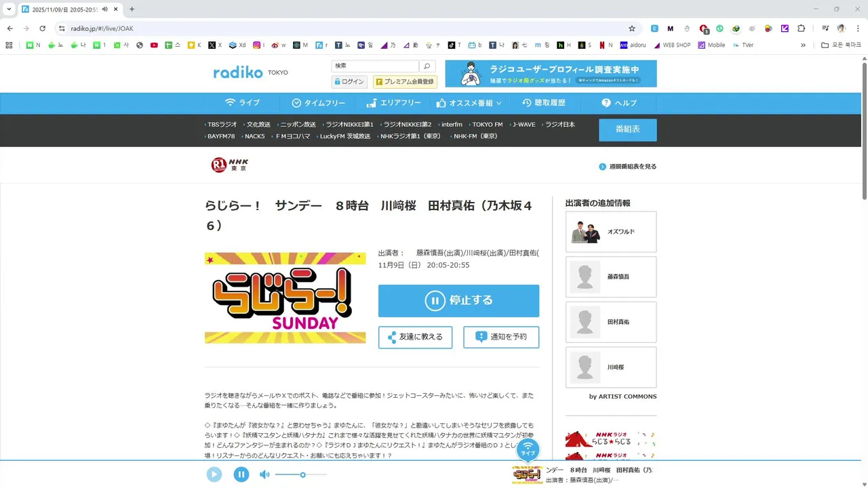
Task: Select NHK-FM（東京） station
Action: (475, 136)
